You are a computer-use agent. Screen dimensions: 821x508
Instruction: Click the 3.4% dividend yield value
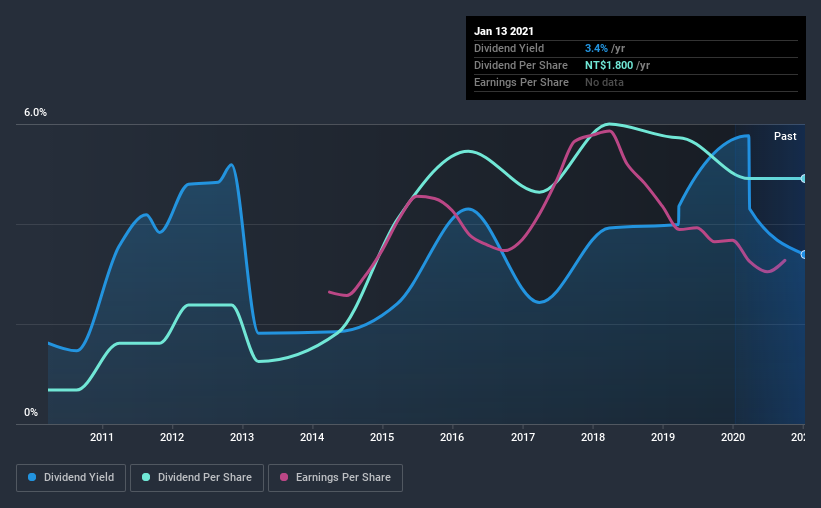(596, 48)
